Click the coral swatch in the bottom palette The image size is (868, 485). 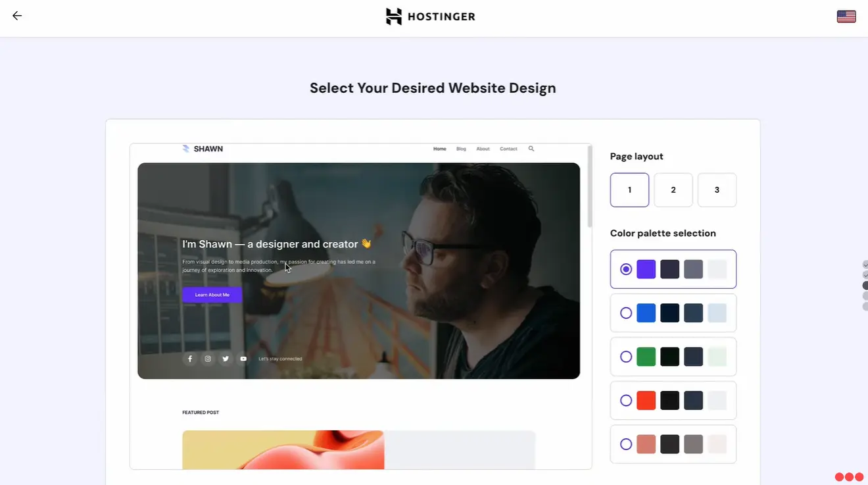pos(646,444)
